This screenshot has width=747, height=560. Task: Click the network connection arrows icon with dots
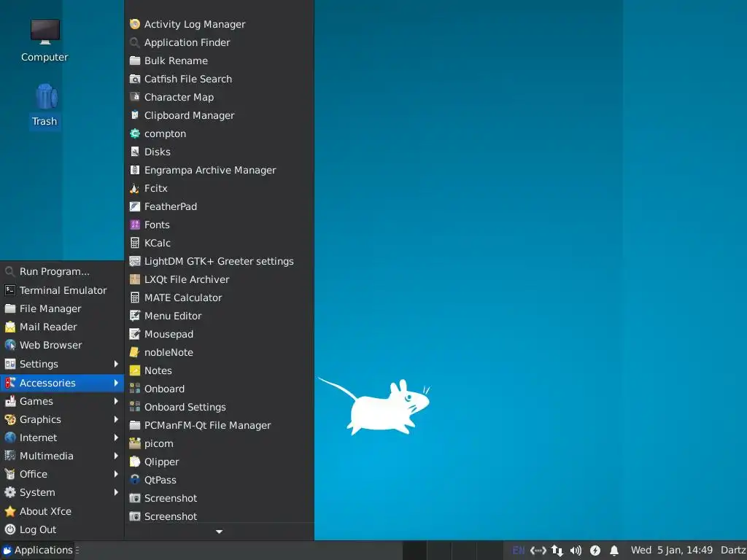pos(538,551)
